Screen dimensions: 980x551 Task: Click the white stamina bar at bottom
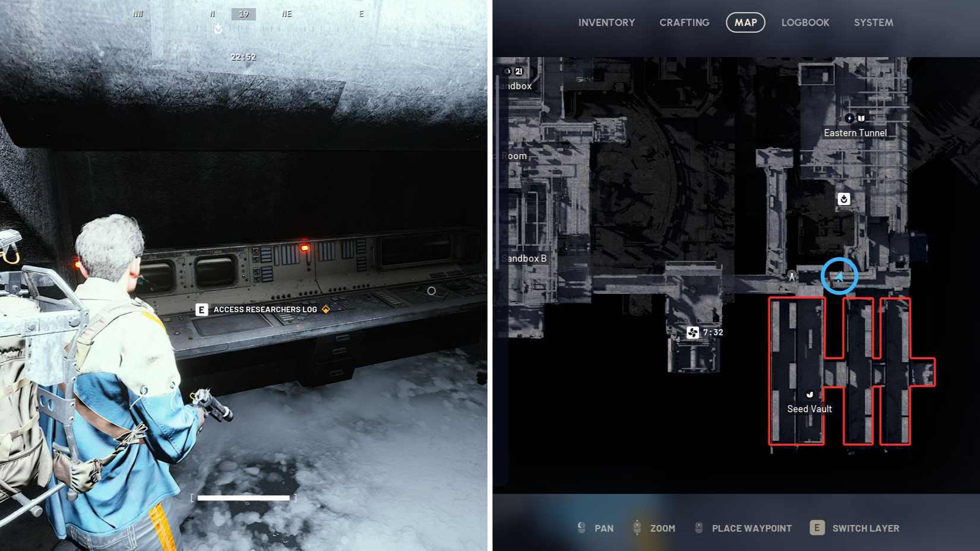[x=244, y=498]
